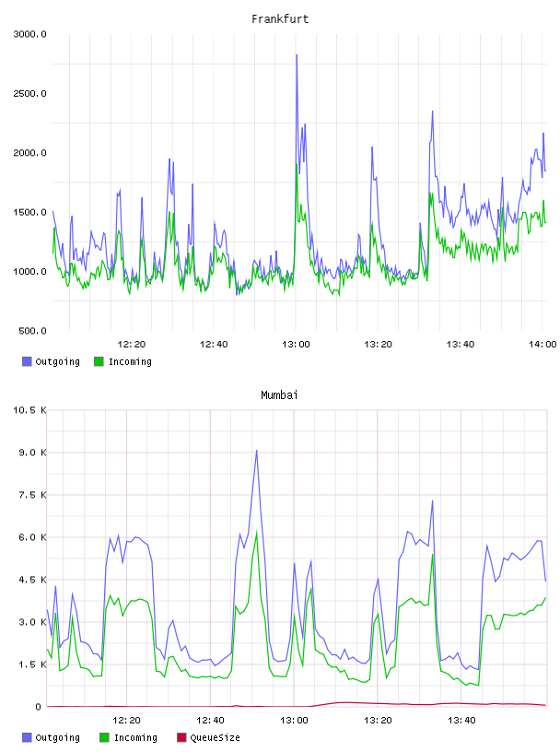Click the 2000.0 y-axis label in Frankfurt chart
560x752 pixels.
[x=29, y=153]
